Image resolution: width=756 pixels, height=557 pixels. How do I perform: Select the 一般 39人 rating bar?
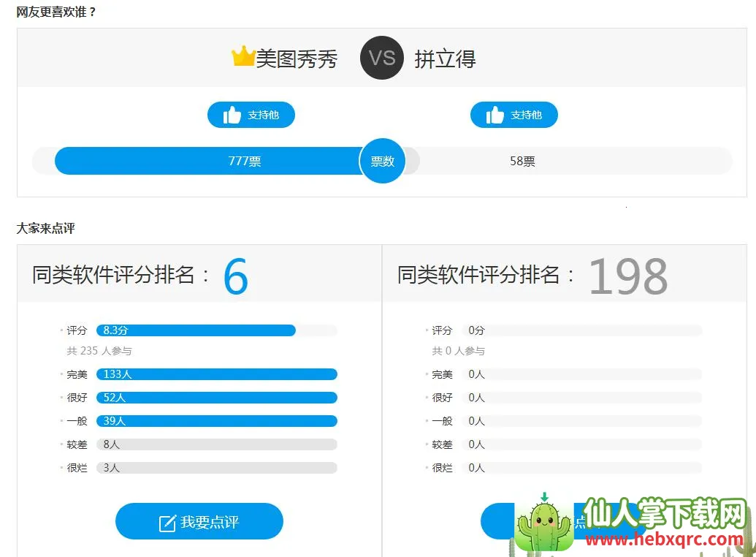tap(217, 421)
